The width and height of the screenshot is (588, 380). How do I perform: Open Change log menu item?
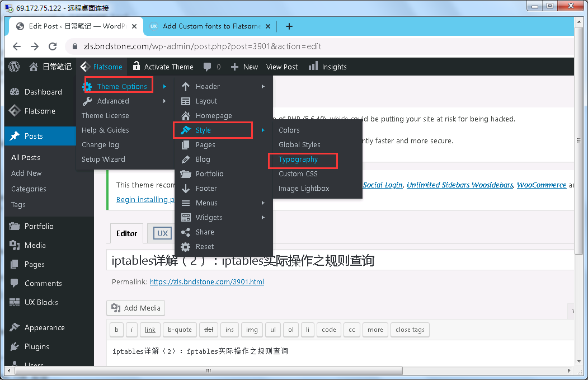tap(100, 145)
